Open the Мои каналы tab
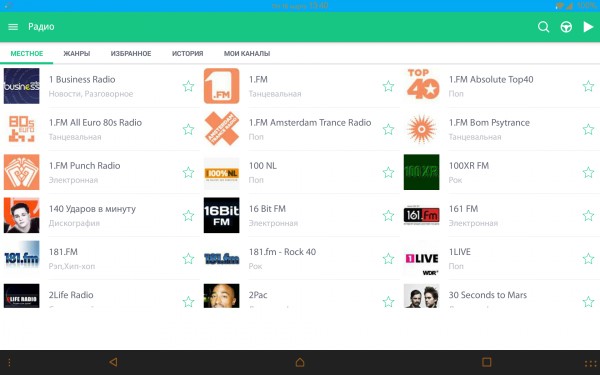The height and width of the screenshot is (375, 600). pyautogui.click(x=247, y=54)
